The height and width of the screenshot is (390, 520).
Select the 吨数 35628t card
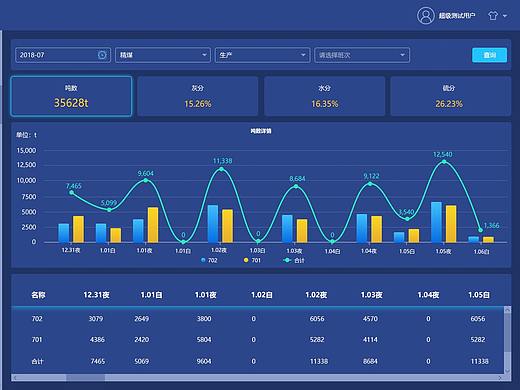[71, 96]
